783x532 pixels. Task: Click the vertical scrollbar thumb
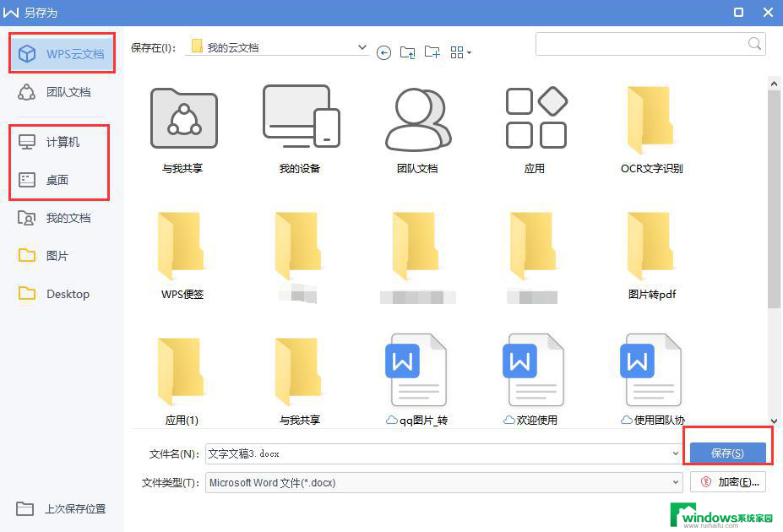point(774,198)
